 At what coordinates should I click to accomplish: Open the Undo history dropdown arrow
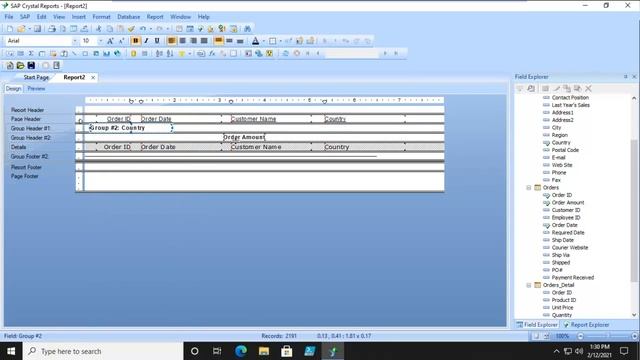pyautogui.click(x=151, y=29)
